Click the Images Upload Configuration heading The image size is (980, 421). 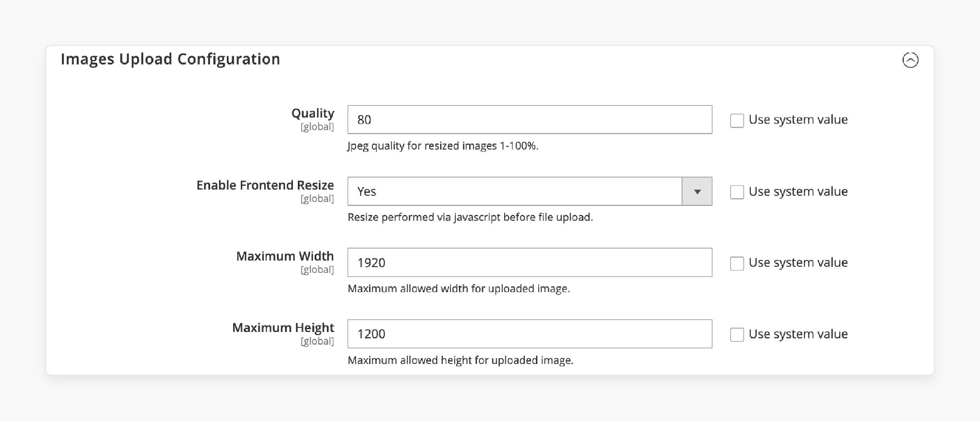click(170, 59)
